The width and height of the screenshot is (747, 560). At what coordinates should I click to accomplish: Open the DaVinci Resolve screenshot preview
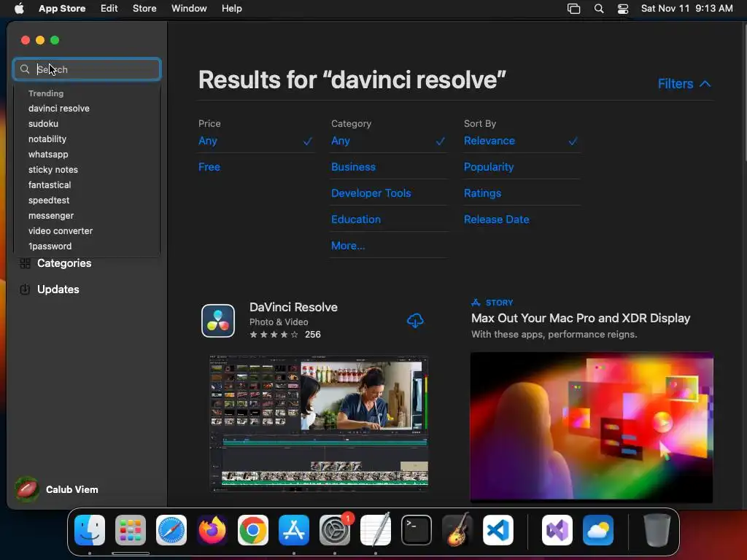[320, 424]
